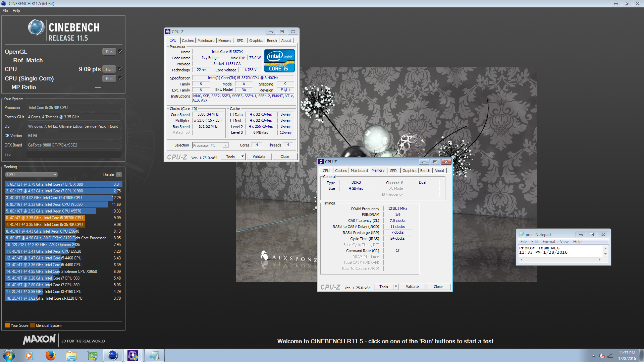Run the CPU benchmark
Viewport: 644px width, 362px height.
pos(109,69)
